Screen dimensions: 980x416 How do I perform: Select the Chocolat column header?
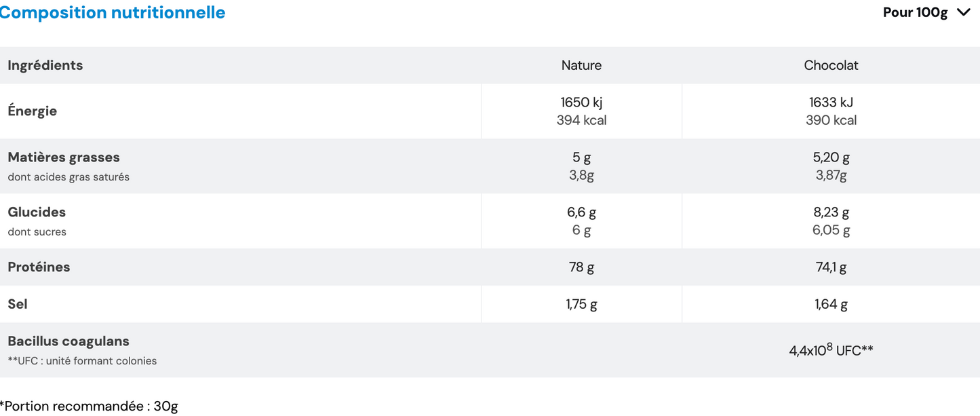[831, 65]
